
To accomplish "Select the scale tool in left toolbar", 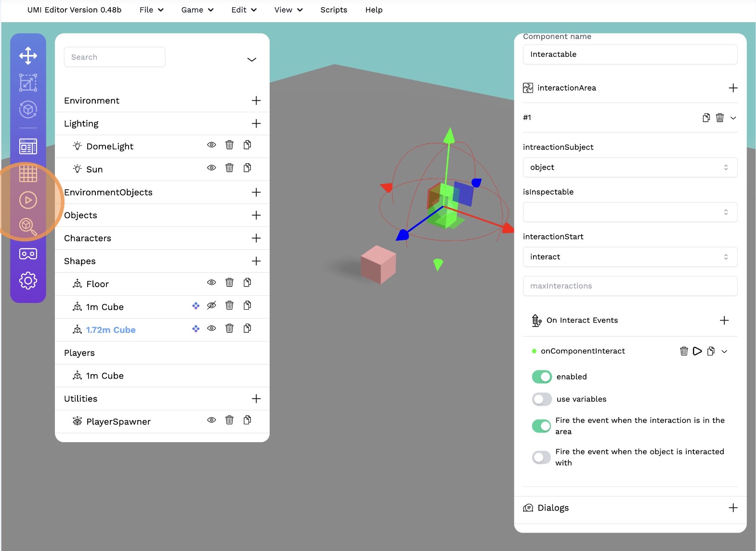I will pyautogui.click(x=28, y=83).
